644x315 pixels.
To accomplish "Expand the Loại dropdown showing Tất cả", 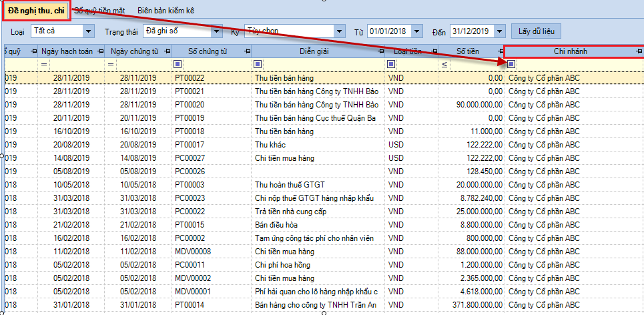I will pos(88,31).
